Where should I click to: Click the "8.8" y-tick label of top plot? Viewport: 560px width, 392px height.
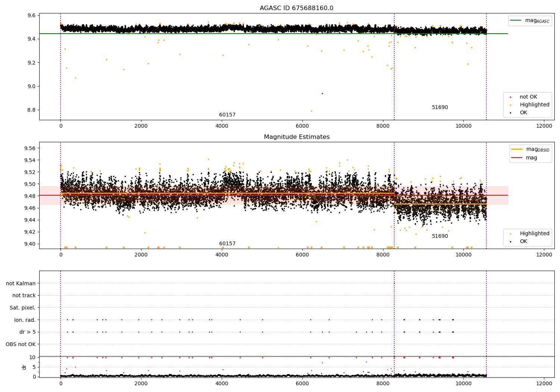pyautogui.click(x=32, y=110)
